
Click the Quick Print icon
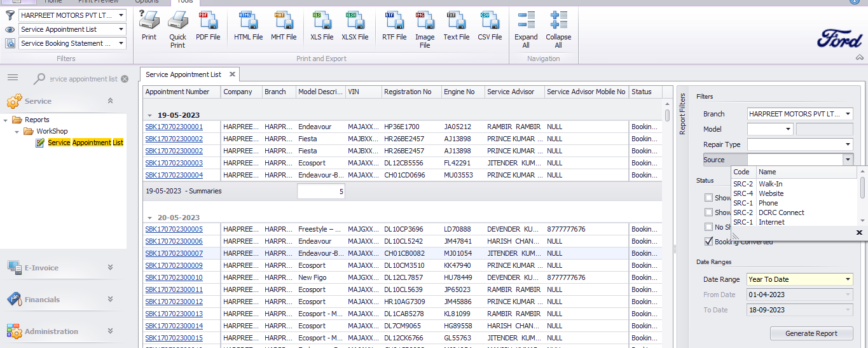[x=177, y=30]
